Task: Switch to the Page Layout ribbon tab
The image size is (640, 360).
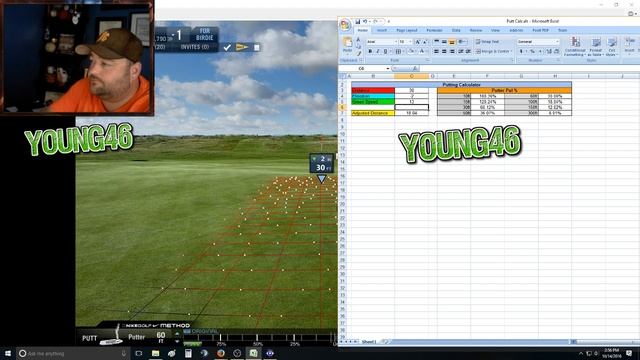Action: click(x=407, y=31)
